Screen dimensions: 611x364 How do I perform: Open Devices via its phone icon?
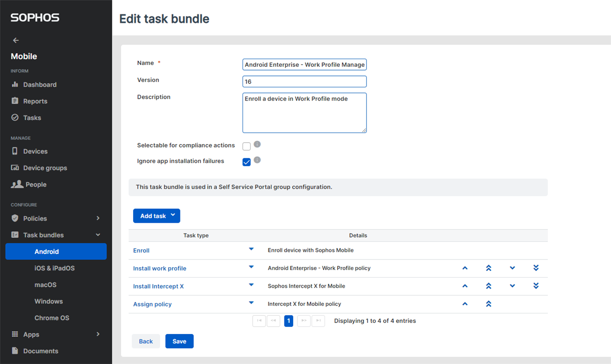[x=15, y=151]
